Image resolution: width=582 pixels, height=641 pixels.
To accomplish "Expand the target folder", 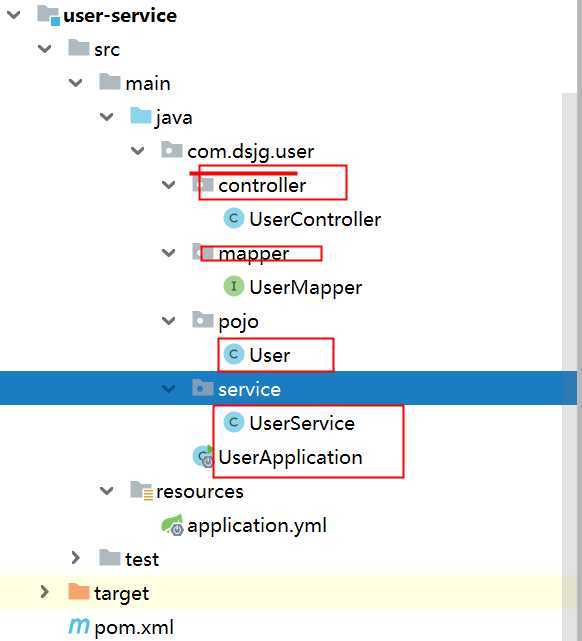I will click(x=45, y=592).
